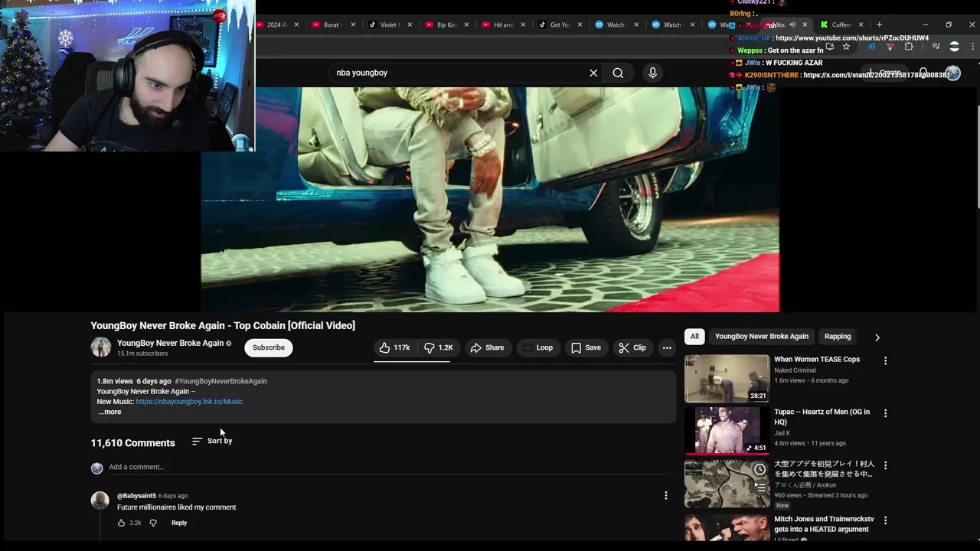Click the Clip button
980x551 pixels.
click(633, 347)
